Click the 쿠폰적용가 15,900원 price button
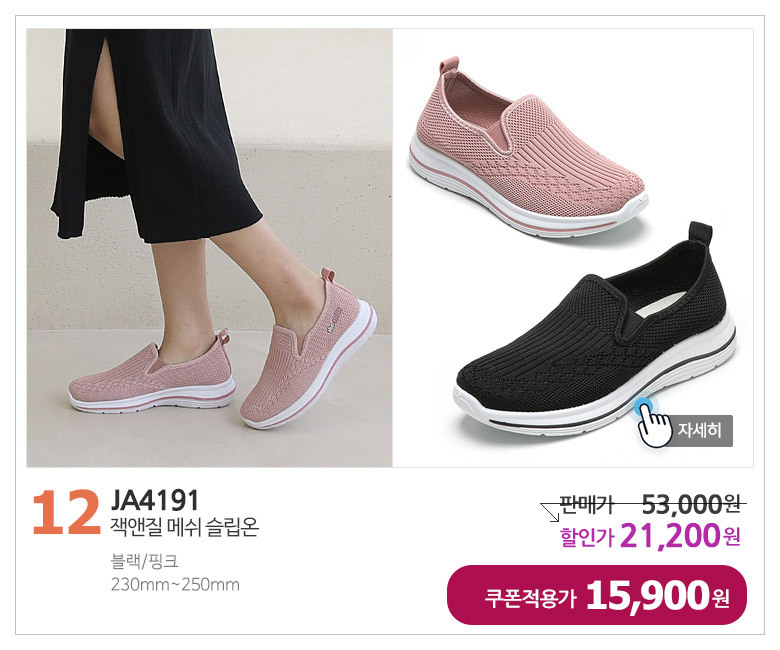This screenshot has width=780, height=650. (597, 595)
